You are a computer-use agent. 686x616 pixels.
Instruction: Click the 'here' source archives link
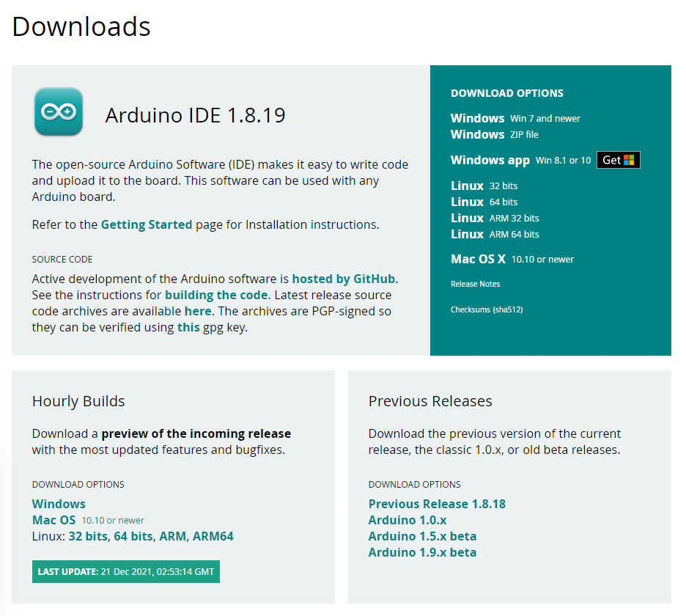pyautogui.click(x=198, y=311)
